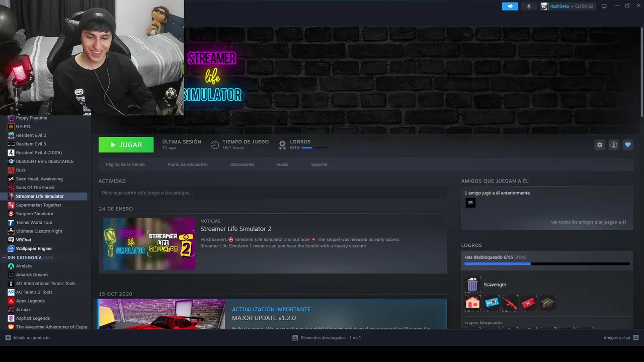Click the house achievement icon

pyautogui.click(x=472, y=303)
